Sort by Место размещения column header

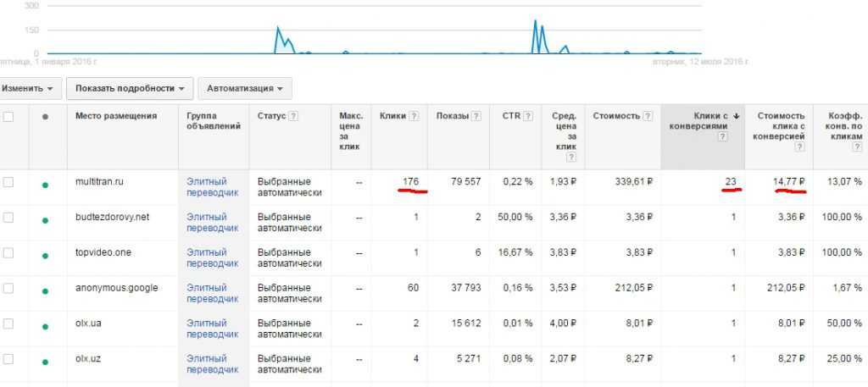click(116, 116)
